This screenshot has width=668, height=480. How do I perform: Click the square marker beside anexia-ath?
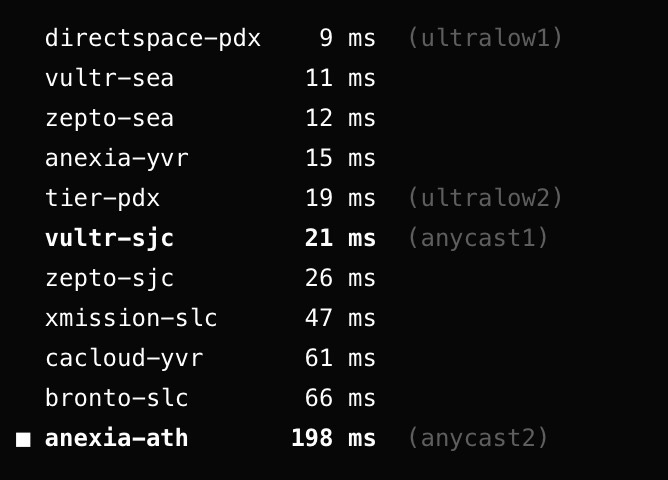click(x=24, y=438)
